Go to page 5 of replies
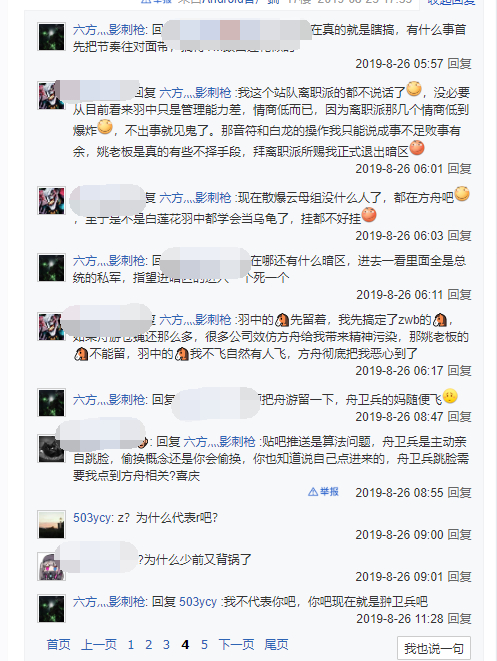Screen dimensions: 497x661 [x=204, y=645]
